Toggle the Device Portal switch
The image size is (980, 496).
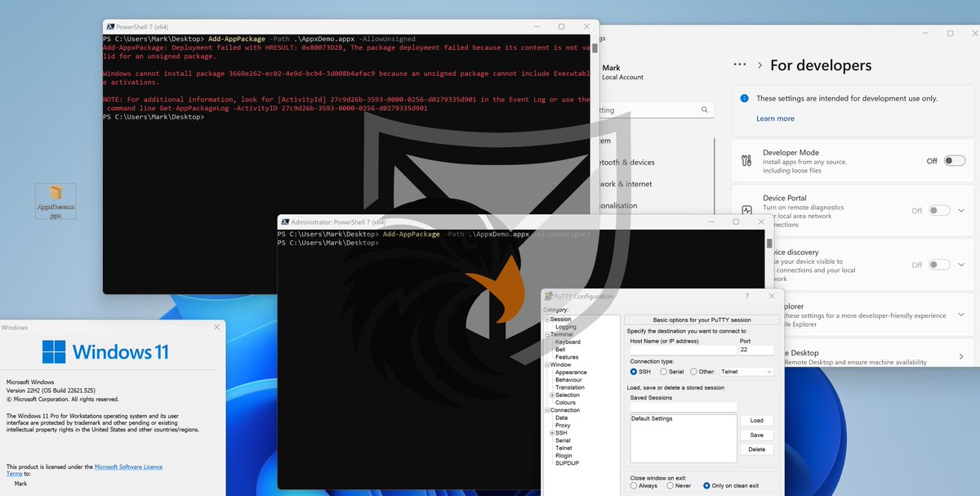tap(939, 210)
